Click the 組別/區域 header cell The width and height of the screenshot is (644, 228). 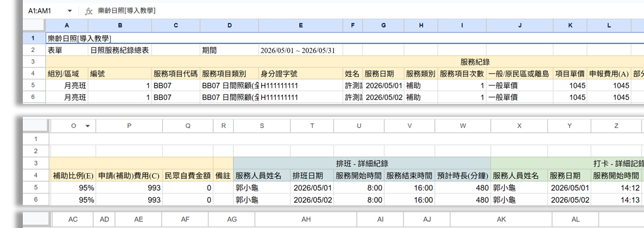coord(67,74)
